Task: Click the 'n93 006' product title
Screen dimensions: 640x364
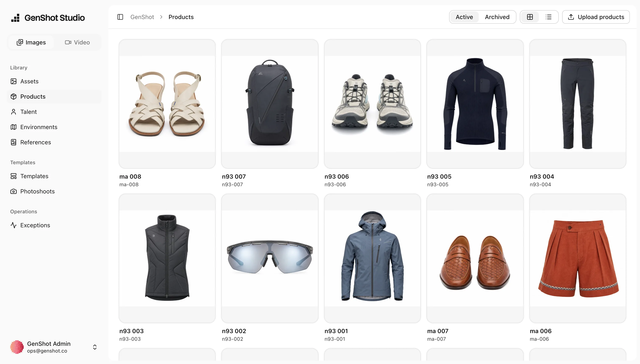Action: tap(337, 176)
